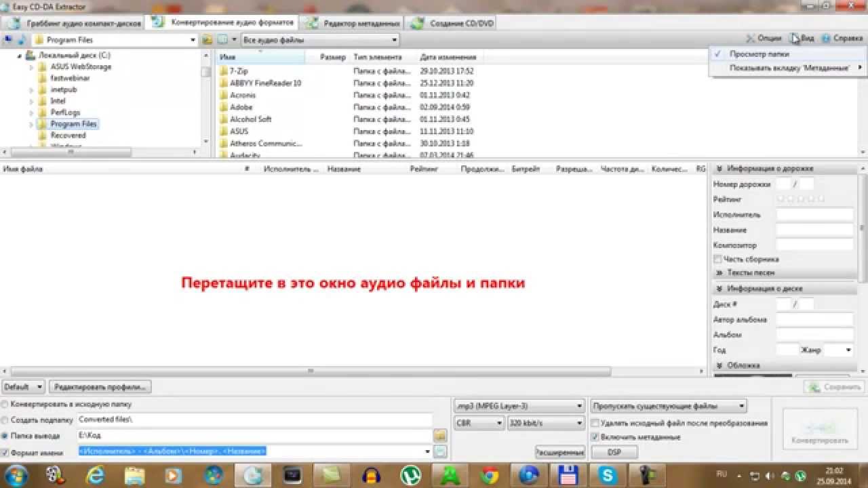Toggle the 'Включить метаданные' checkbox
868x488 pixels.
595,437
